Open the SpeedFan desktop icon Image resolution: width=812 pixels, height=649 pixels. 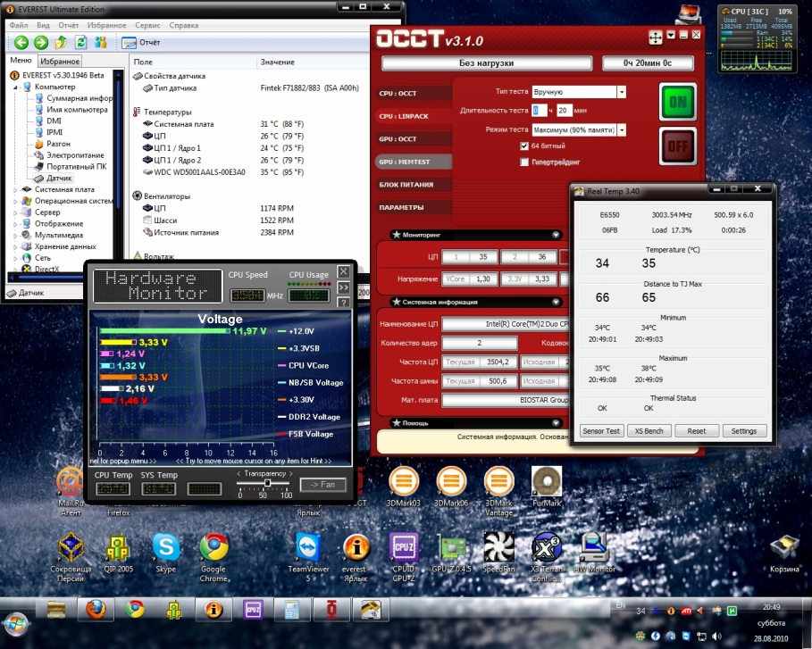[498, 553]
